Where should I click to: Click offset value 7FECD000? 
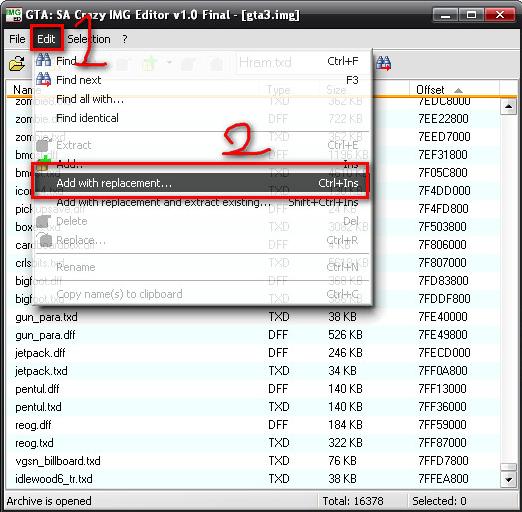(x=444, y=353)
